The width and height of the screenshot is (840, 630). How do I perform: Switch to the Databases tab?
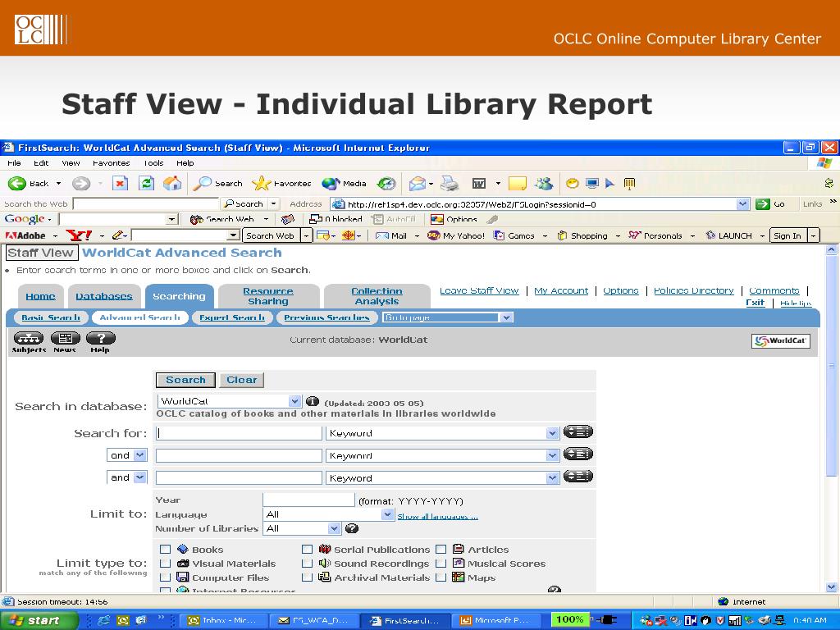tap(104, 296)
